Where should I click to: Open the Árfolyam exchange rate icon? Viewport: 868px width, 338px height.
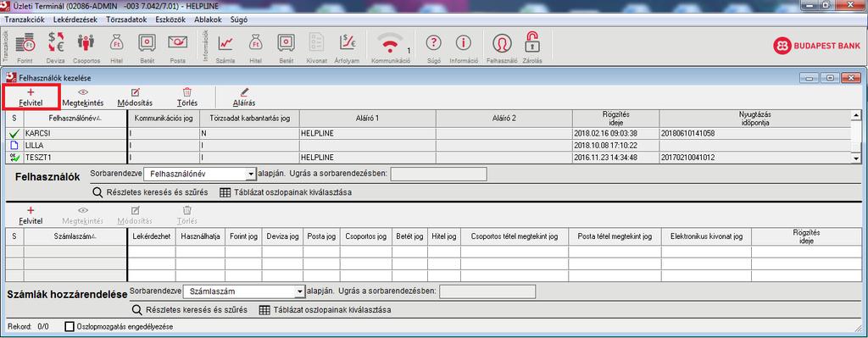(x=348, y=47)
